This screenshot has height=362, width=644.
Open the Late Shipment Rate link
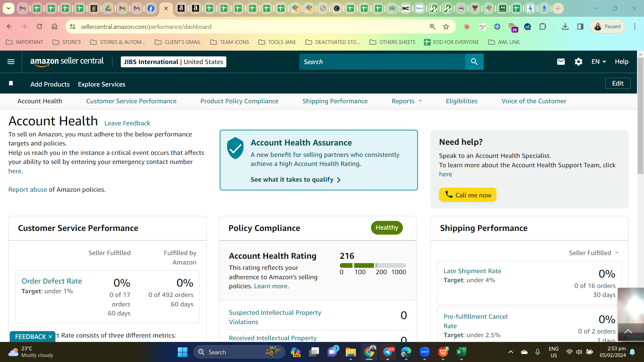[x=472, y=271]
